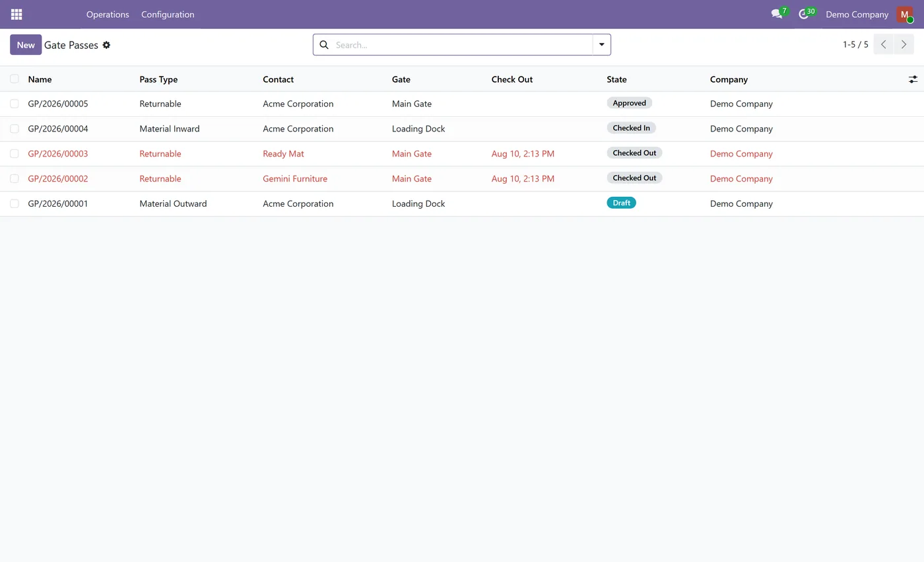Open gate pass GP/2026/00004

pos(58,129)
